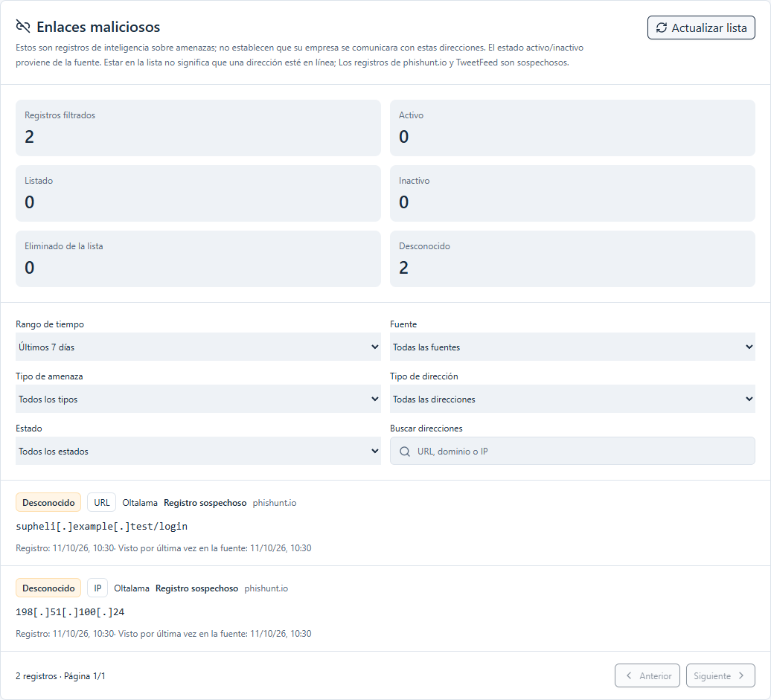Select the address supheli[.]example[.]test/login

pyautogui.click(x=102, y=527)
